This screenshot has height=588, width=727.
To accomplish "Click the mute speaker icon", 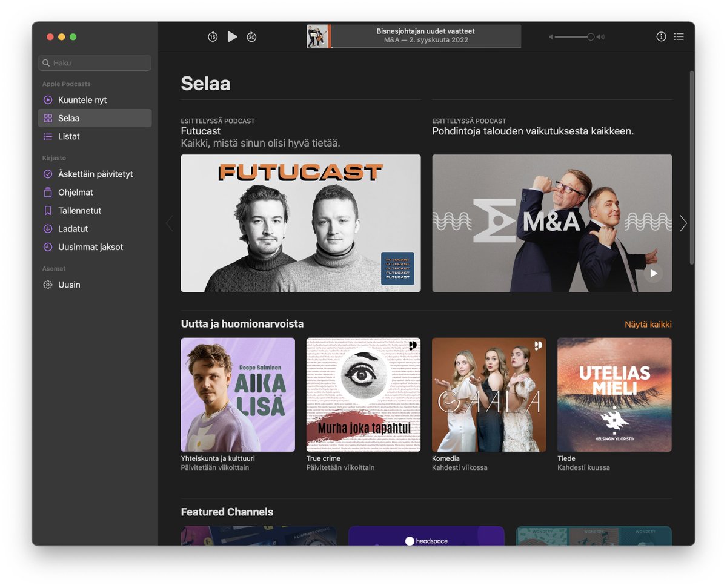I will 551,37.
